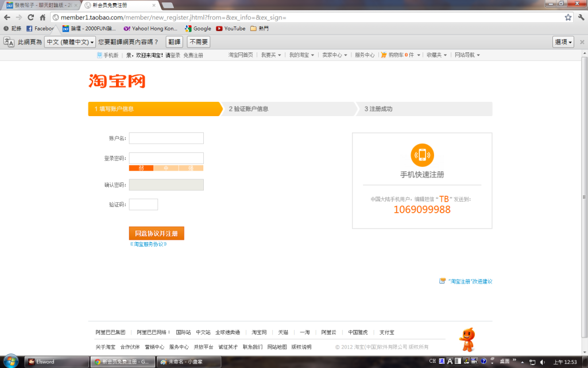
Task: Select the language dropdown 中文 (簡體中文)
Action: pos(70,42)
